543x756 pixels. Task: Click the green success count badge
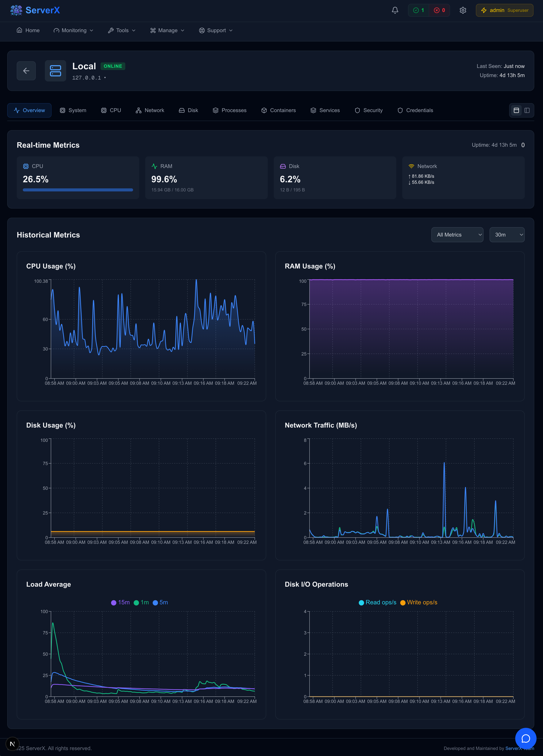click(x=418, y=10)
